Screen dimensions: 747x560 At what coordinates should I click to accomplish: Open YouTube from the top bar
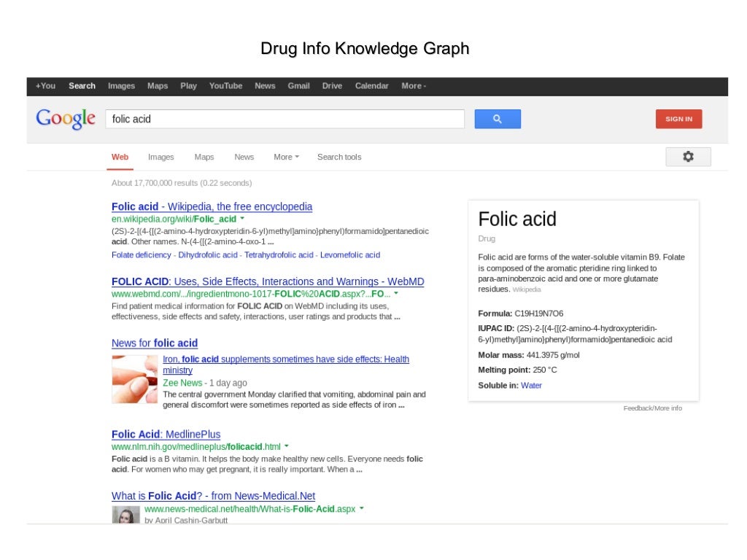(x=226, y=86)
